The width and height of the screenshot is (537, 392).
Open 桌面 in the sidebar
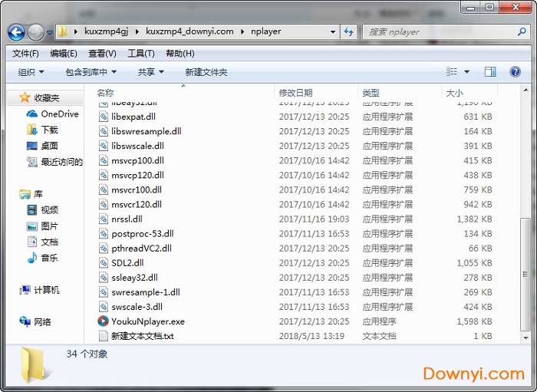click(x=50, y=146)
